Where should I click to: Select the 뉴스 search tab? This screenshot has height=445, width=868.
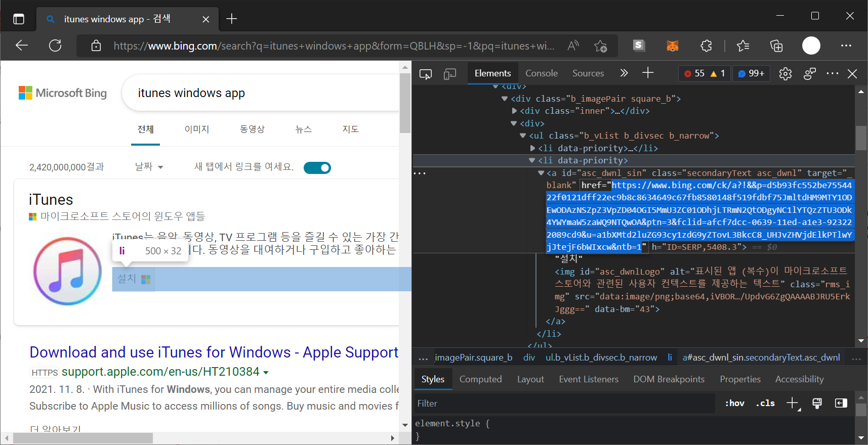(x=304, y=129)
